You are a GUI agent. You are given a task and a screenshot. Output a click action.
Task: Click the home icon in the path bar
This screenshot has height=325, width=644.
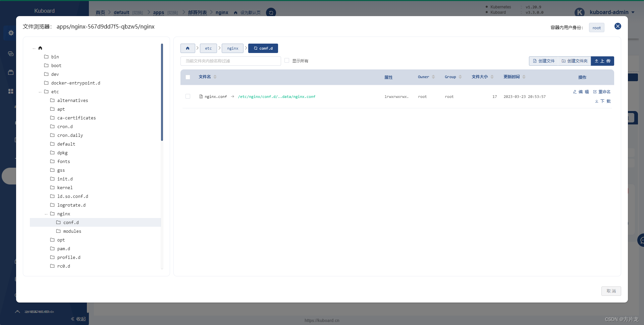tap(187, 48)
